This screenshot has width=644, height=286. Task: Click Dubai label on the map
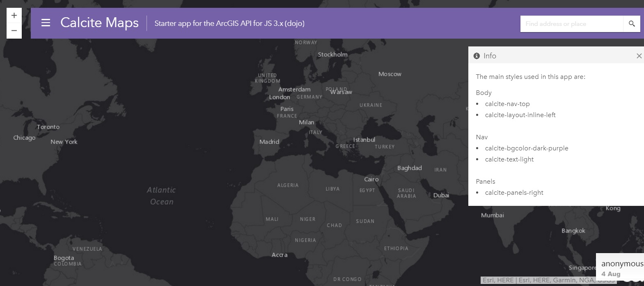[x=441, y=195]
